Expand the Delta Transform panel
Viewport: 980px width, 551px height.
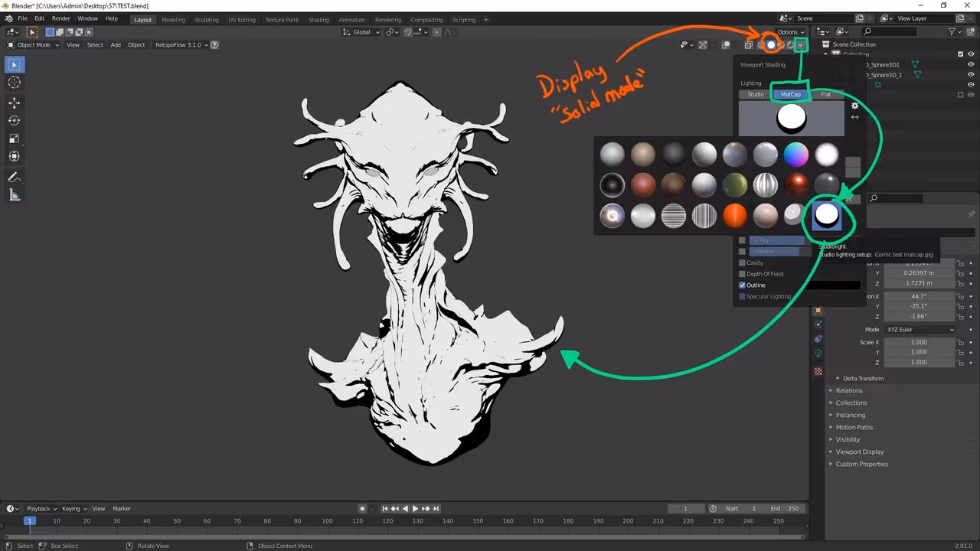(863, 379)
